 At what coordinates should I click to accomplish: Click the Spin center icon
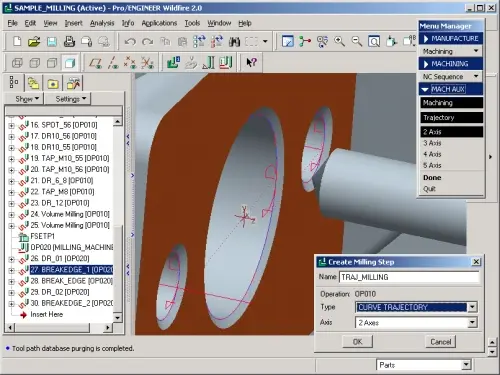(x=305, y=41)
